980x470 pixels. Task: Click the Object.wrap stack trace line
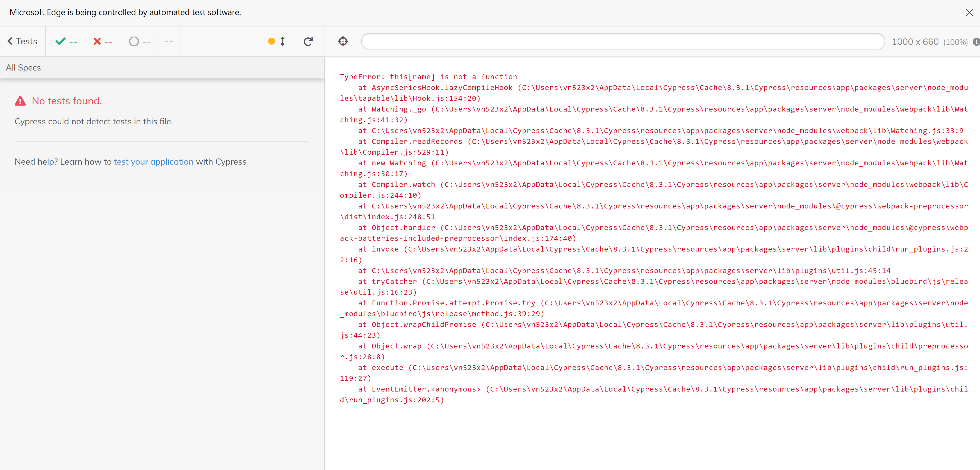654,352
